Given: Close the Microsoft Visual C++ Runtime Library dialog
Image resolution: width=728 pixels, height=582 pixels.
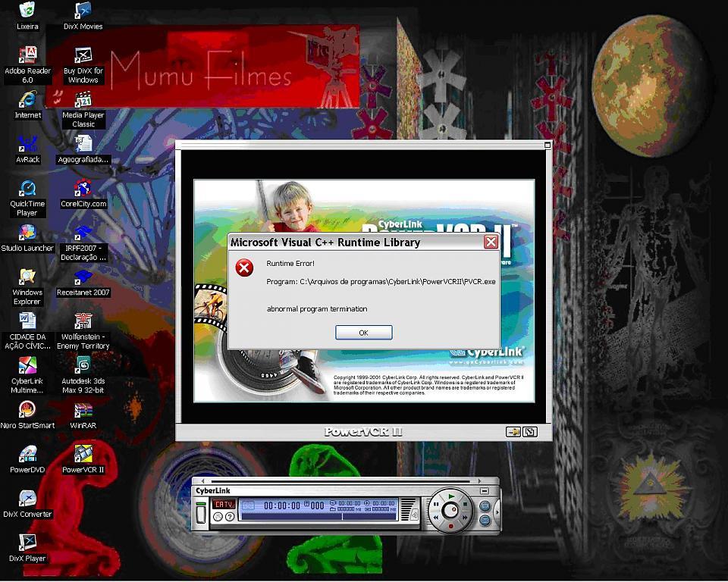Looking at the screenshot, I should coord(491,242).
